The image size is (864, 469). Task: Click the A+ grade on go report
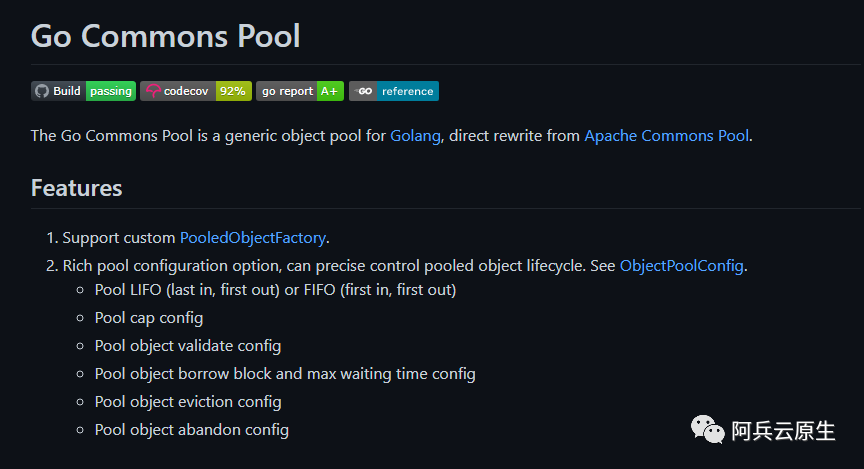pos(330,91)
